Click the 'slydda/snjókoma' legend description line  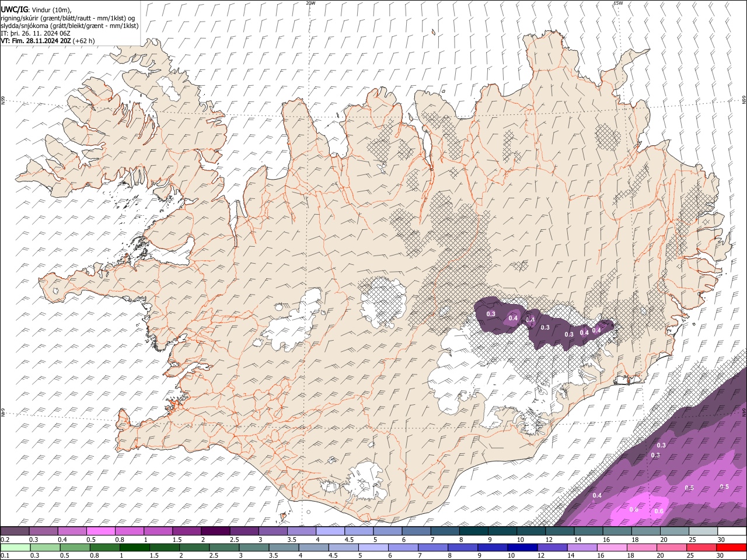point(69,26)
